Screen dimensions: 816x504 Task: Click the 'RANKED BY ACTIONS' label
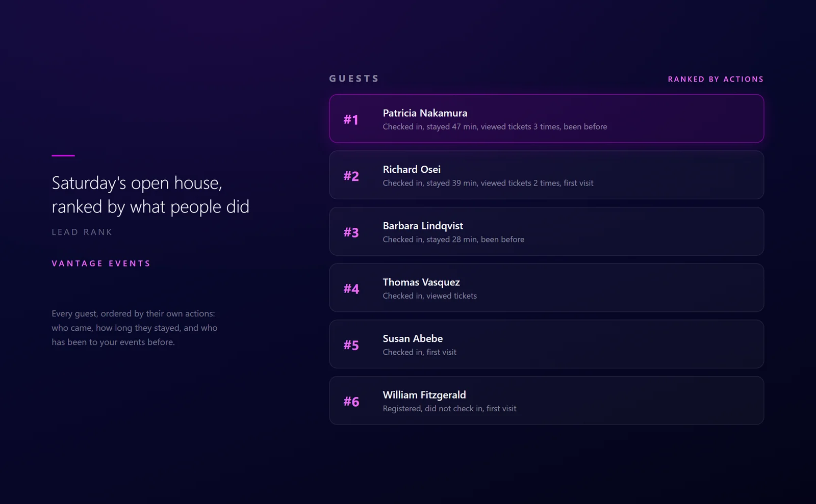tap(716, 79)
